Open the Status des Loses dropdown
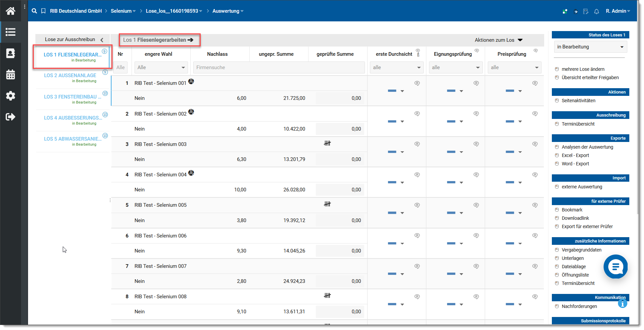This screenshot has width=644, height=330. (x=590, y=47)
